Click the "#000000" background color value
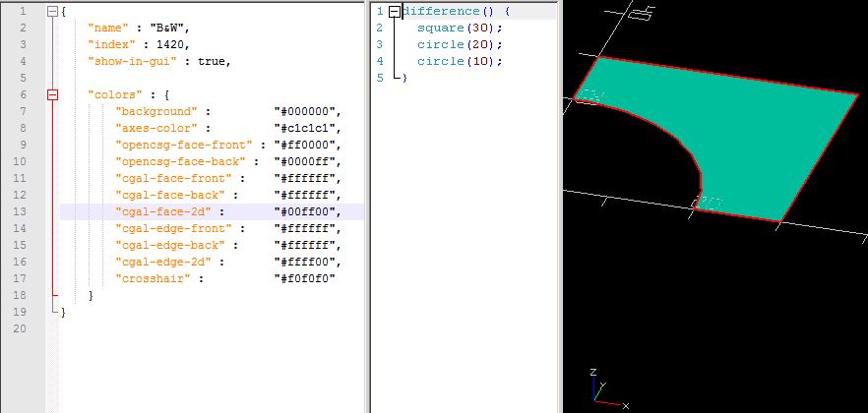This screenshot has width=868, height=413. (304, 112)
